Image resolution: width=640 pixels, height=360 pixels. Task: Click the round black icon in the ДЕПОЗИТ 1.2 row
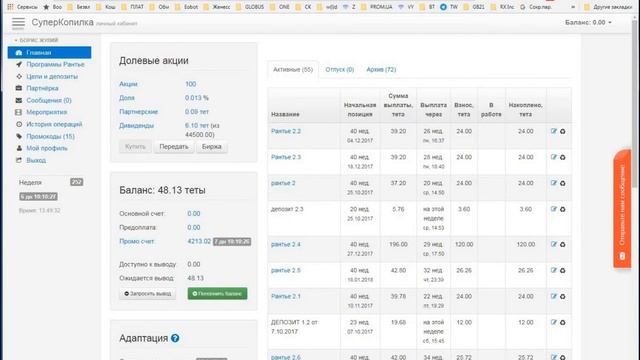pos(562,322)
